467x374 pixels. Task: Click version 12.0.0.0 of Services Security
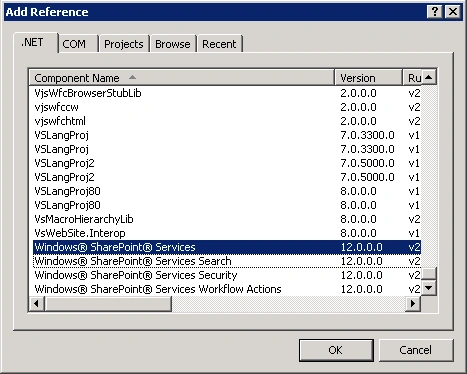[361, 275]
